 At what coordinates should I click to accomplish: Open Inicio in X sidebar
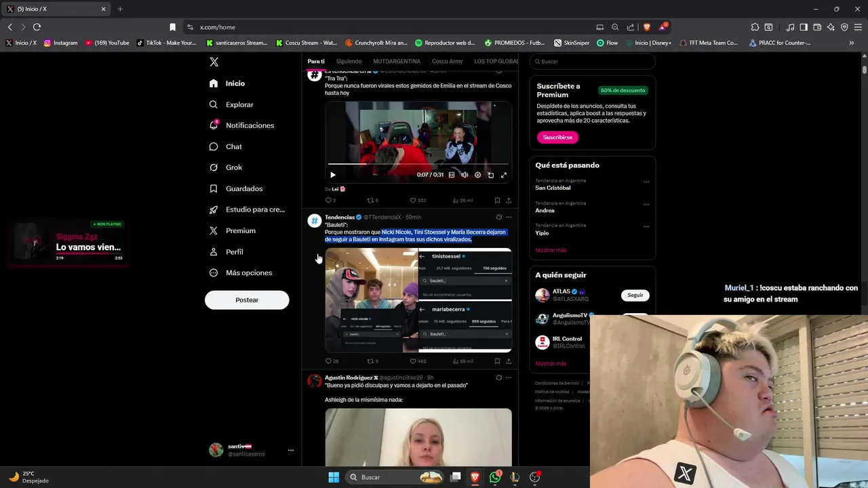click(x=227, y=83)
